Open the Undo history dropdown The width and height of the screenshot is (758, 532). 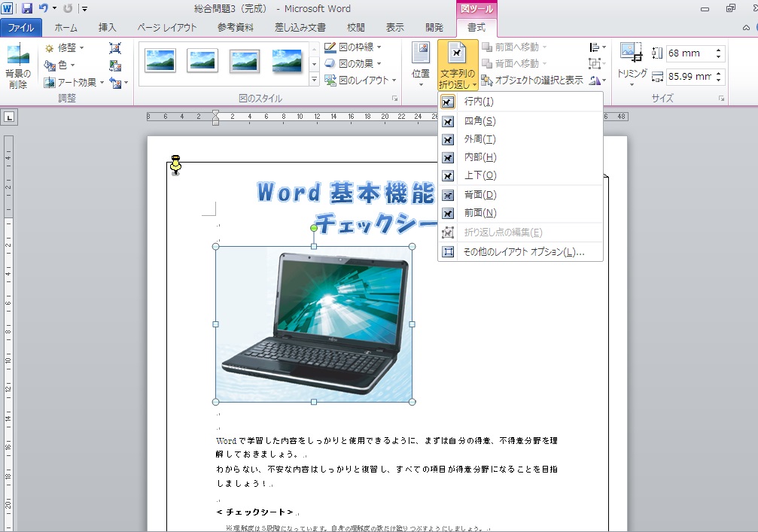pos(53,8)
